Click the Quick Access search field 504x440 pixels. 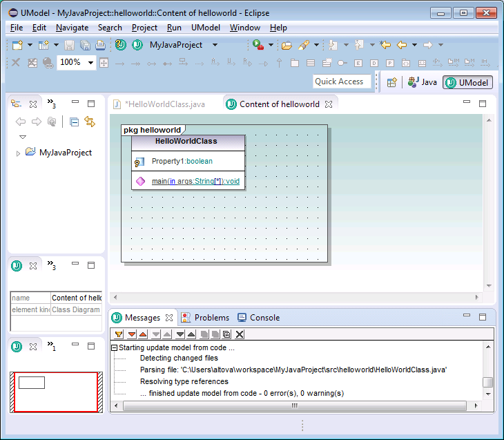click(x=339, y=82)
